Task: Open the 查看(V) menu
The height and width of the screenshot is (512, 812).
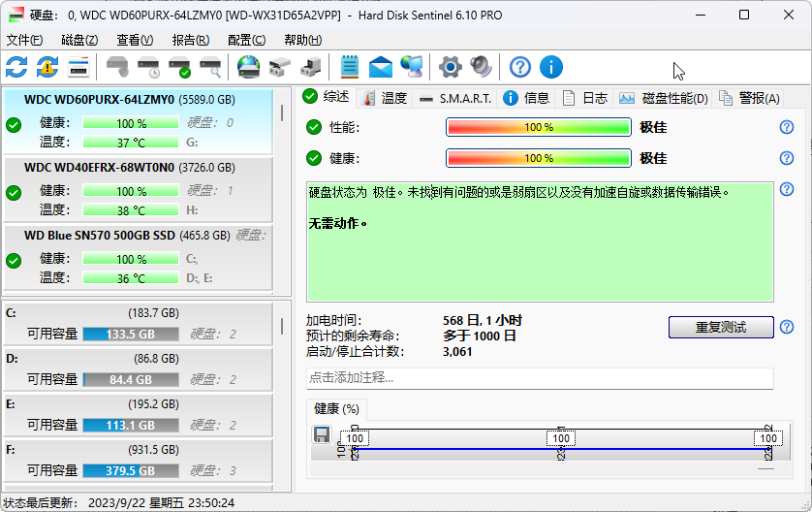Action: [x=135, y=40]
